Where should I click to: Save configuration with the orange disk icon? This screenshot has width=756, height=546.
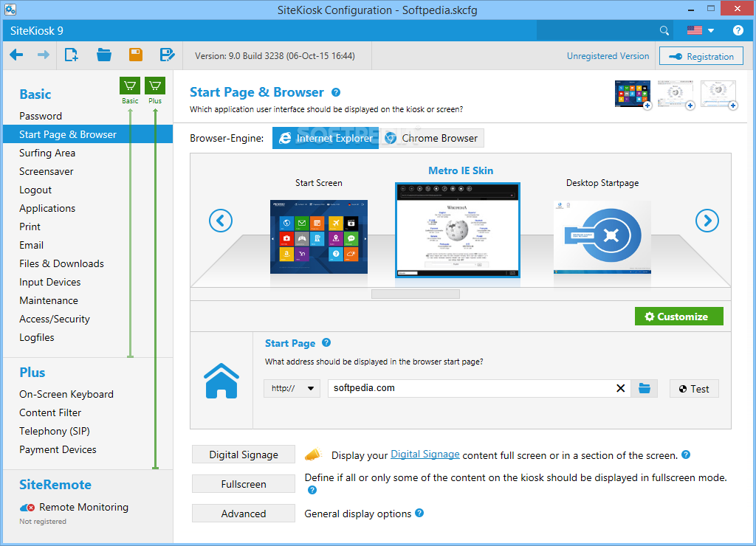[136, 55]
